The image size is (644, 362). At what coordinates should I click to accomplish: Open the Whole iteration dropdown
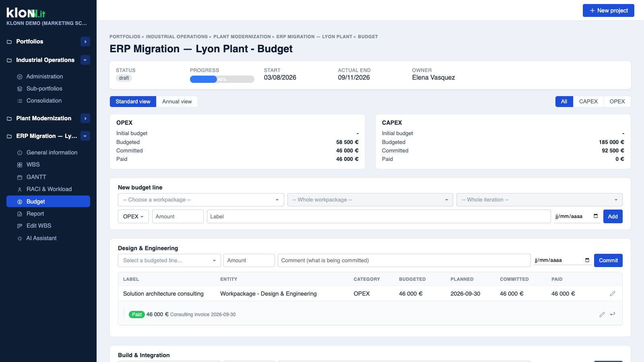(x=539, y=200)
